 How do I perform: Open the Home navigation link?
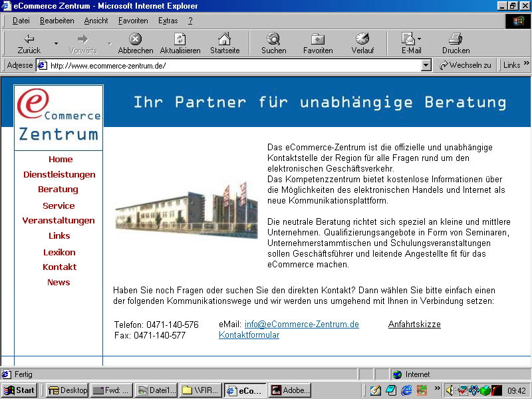(x=61, y=159)
